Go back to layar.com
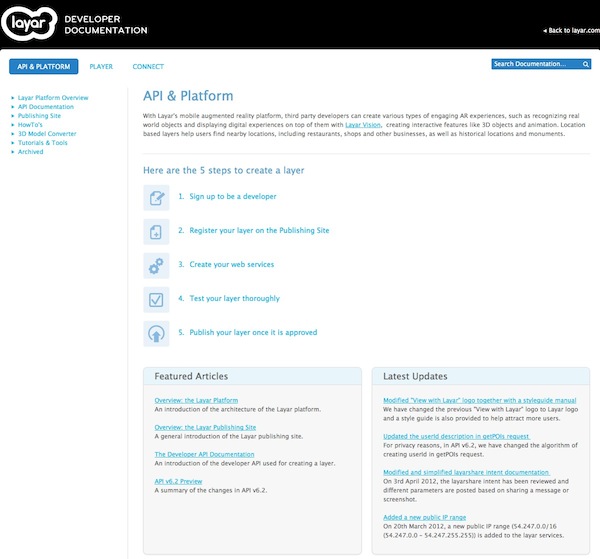This screenshot has height=559, width=600. (x=571, y=30)
